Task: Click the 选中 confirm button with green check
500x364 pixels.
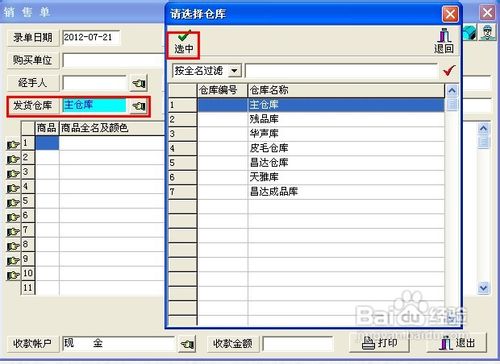Action: coord(183,45)
